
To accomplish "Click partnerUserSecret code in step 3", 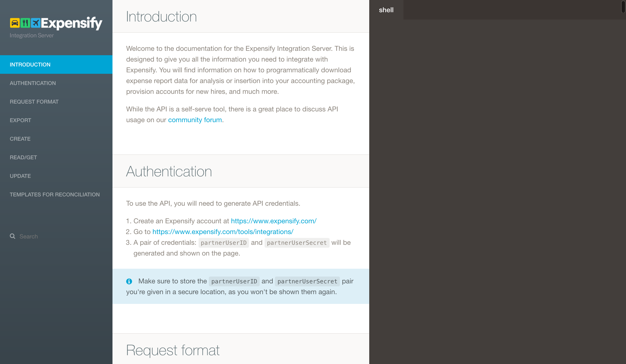I will click(297, 243).
